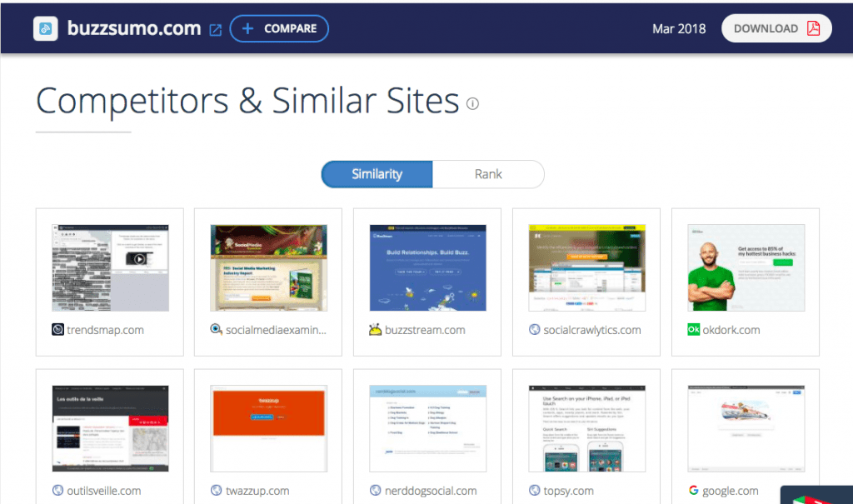This screenshot has width=853, height=504.
Task: Click the topsy globe favicon
Action: pyautogui.click(x=535, y=490)
